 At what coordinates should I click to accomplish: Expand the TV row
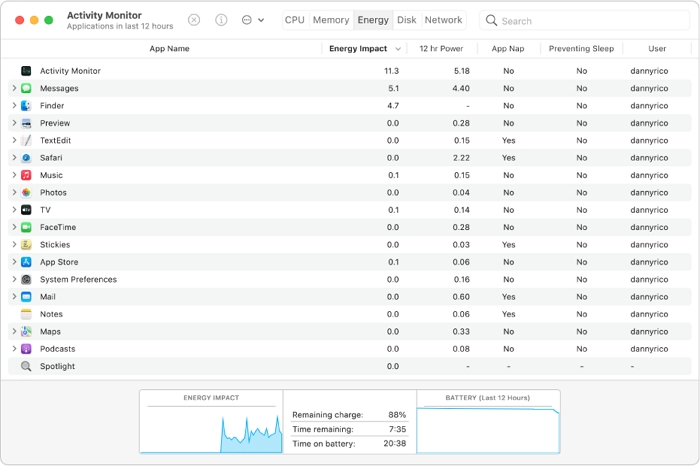tap(14, 210)
